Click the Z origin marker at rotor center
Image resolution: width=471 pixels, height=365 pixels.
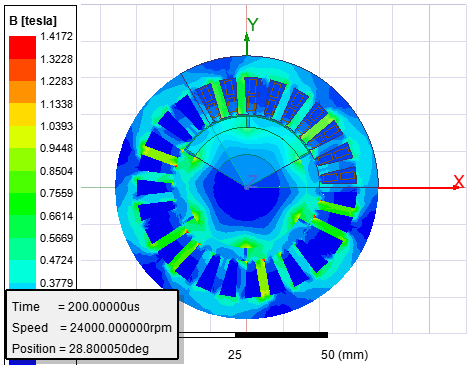(x=250, y=182)
